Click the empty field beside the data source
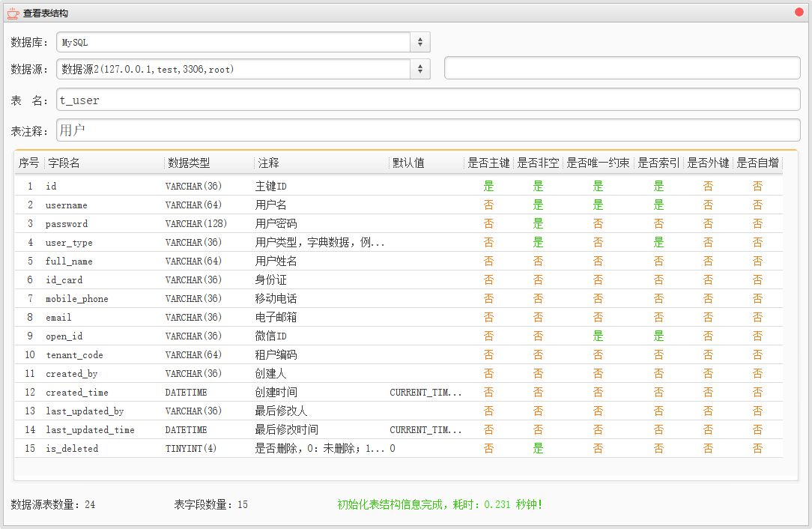Viewport: 812px width, 529px height. tap(622, 68)
